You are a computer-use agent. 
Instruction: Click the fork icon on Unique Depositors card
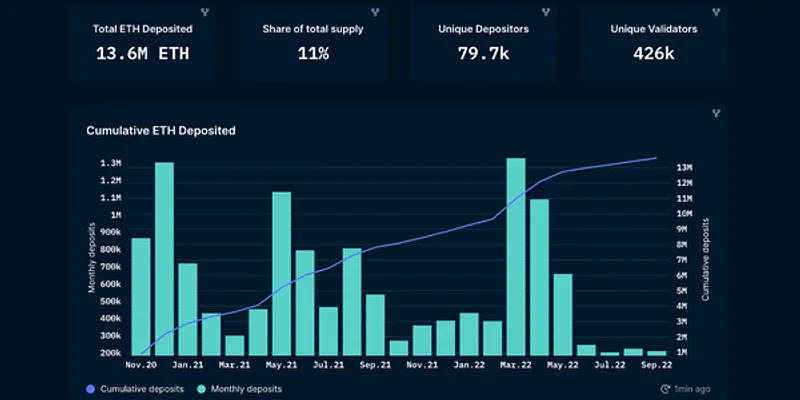(x=545, y=12)
